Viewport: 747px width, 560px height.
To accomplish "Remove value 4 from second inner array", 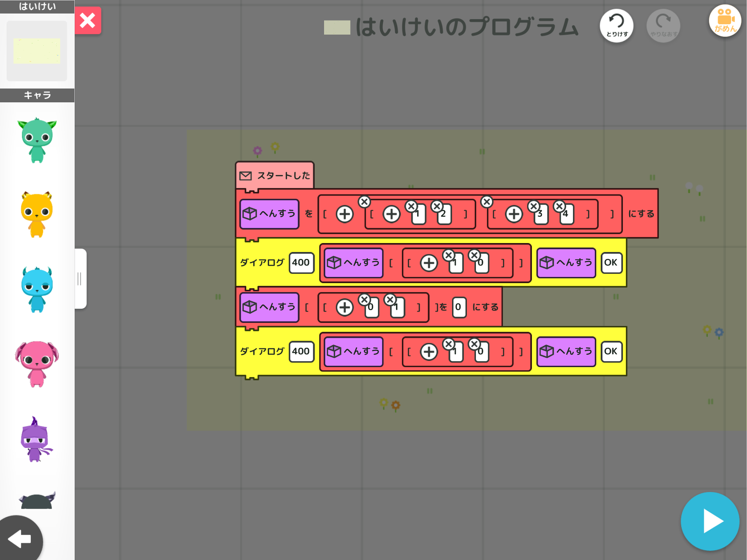I will [x=559, y=206].
